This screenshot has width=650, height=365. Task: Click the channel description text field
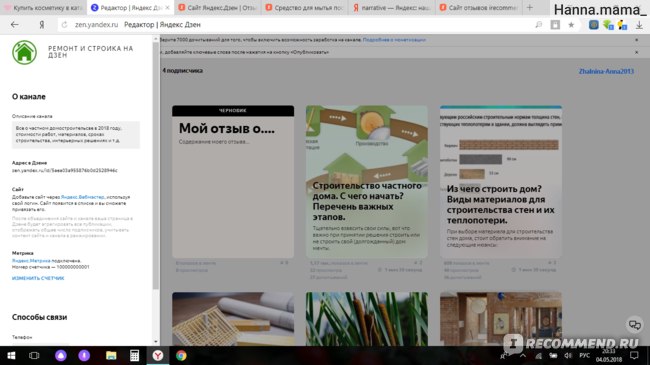pos(76,134)
